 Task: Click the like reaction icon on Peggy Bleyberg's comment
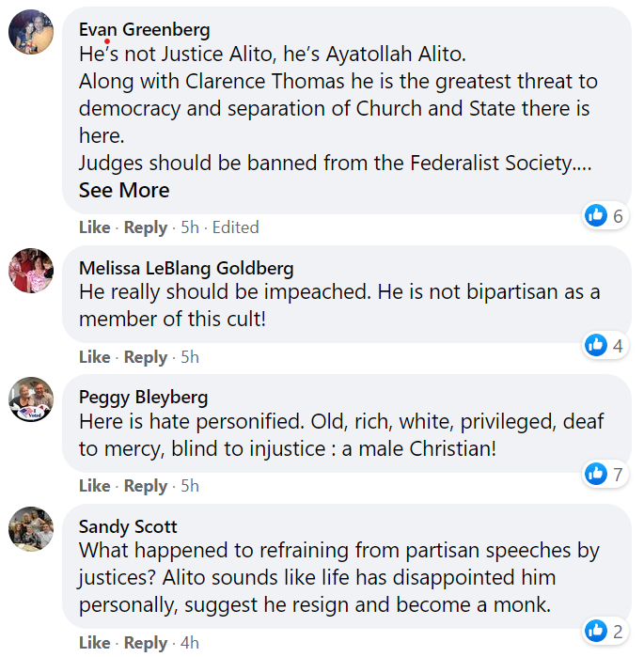click(596, 474)
